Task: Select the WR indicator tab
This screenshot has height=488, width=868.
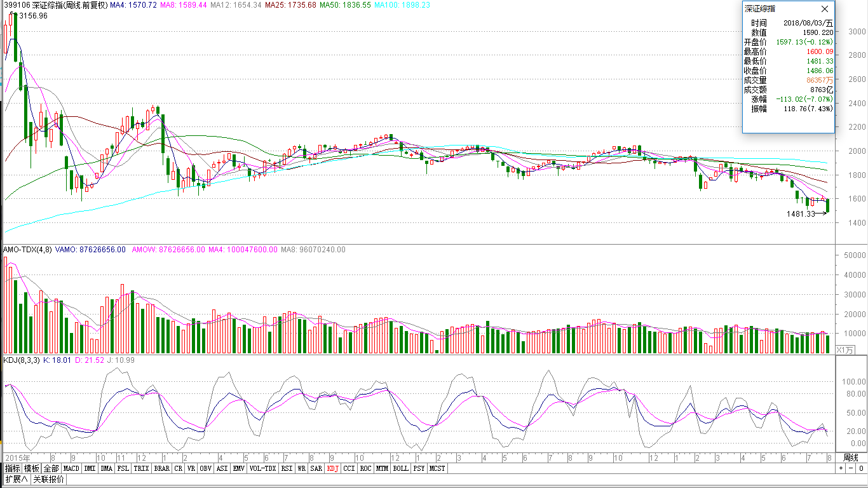Action: pos(301,468)
